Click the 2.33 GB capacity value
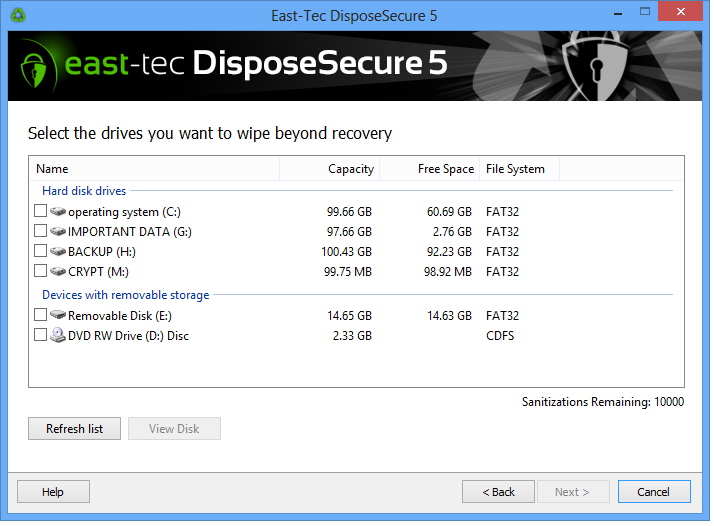The image size is (714, 526). (x=352, y=336)
